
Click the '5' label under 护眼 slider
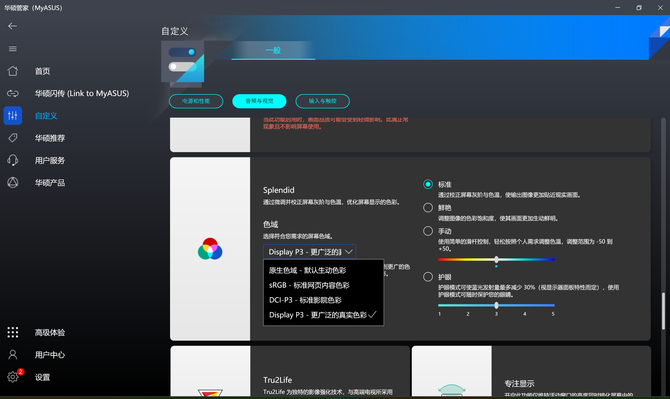553,314
